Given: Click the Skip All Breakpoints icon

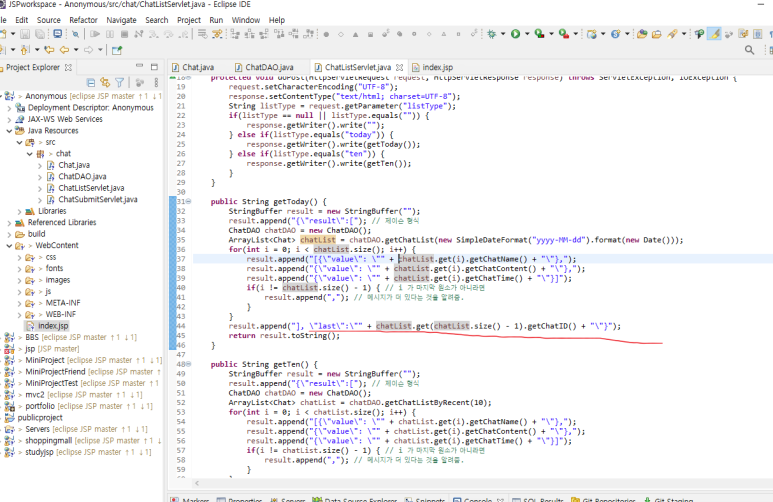Looking at the screenshot, I should 75,34.
